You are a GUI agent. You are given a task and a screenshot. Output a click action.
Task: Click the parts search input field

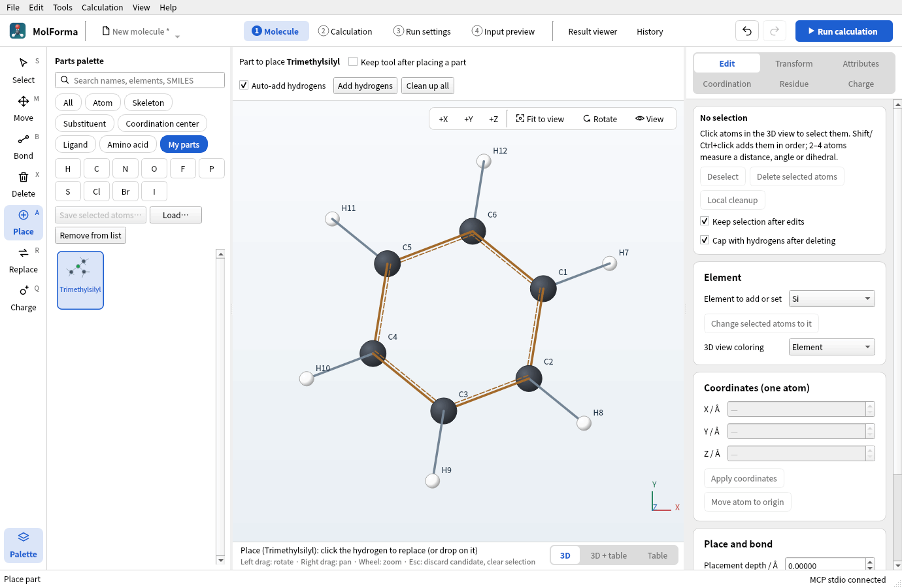(x=140, y=80)
